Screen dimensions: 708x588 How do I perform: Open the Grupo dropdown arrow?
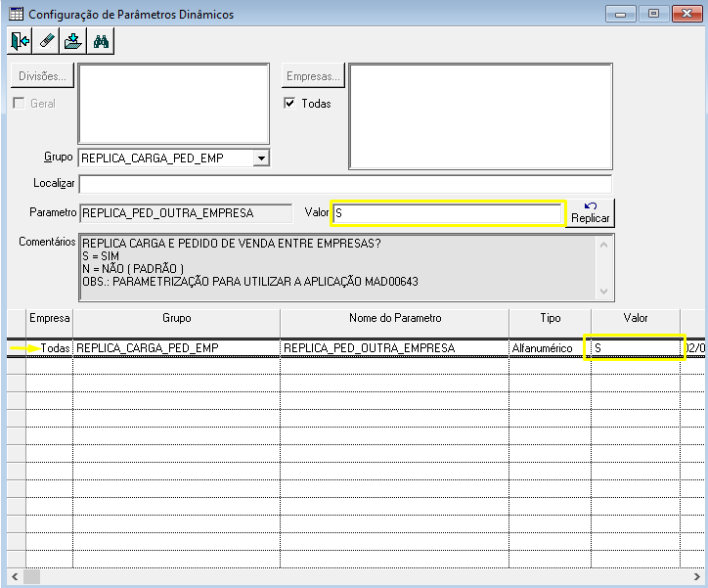[261, 158]
